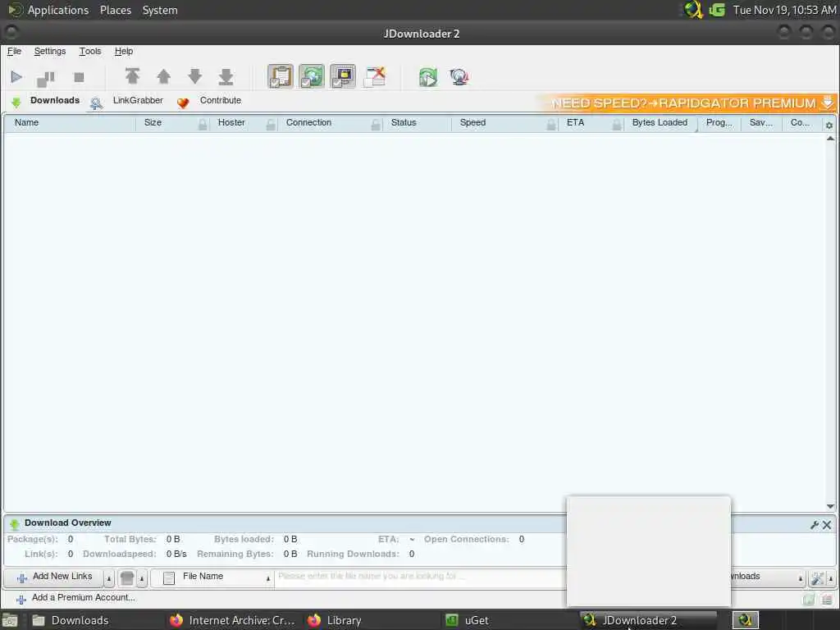
Task: Click Add a Premium Account link
Action: point(76,598)
